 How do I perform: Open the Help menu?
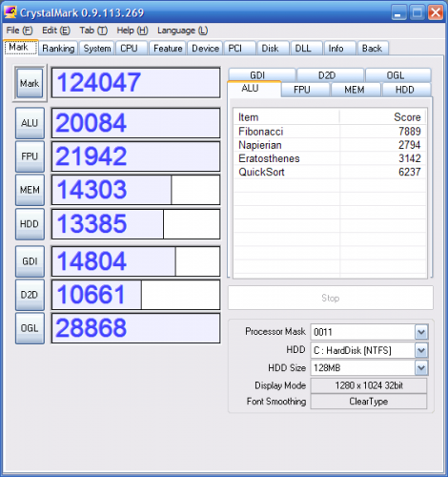click(132, 31)
